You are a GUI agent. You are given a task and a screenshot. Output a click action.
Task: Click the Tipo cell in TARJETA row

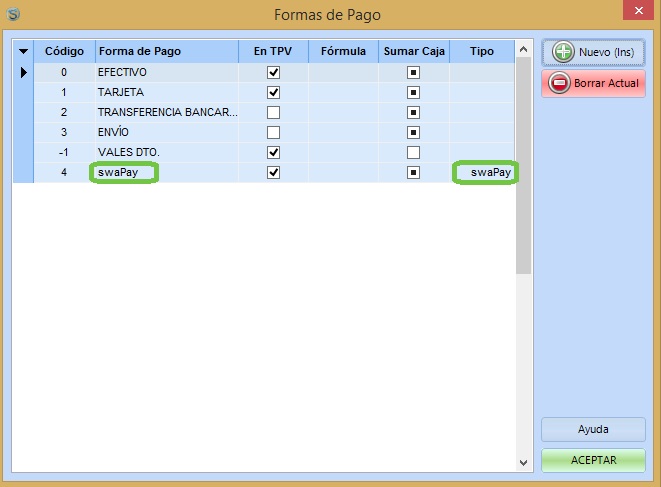coord(482,92)
